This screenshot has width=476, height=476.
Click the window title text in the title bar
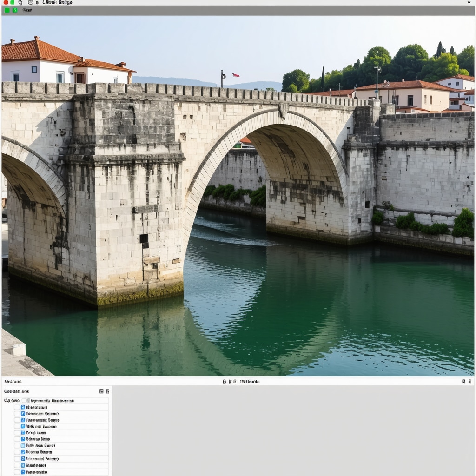57,2
